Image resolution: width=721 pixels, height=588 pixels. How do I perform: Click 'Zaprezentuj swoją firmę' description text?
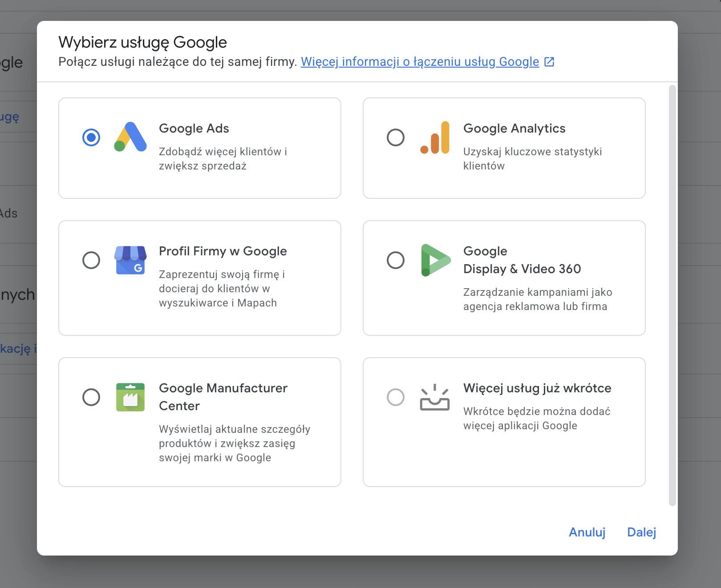coord(222,289)
